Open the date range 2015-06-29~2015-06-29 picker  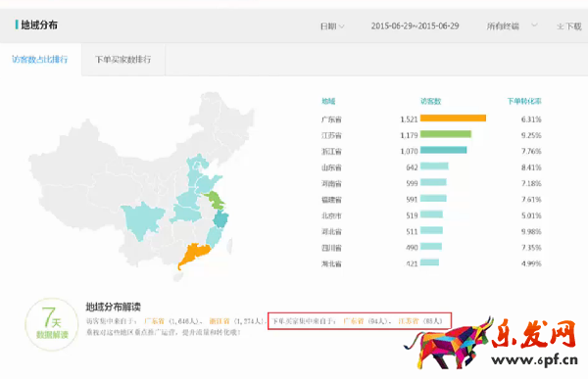[x=415, y=25]
